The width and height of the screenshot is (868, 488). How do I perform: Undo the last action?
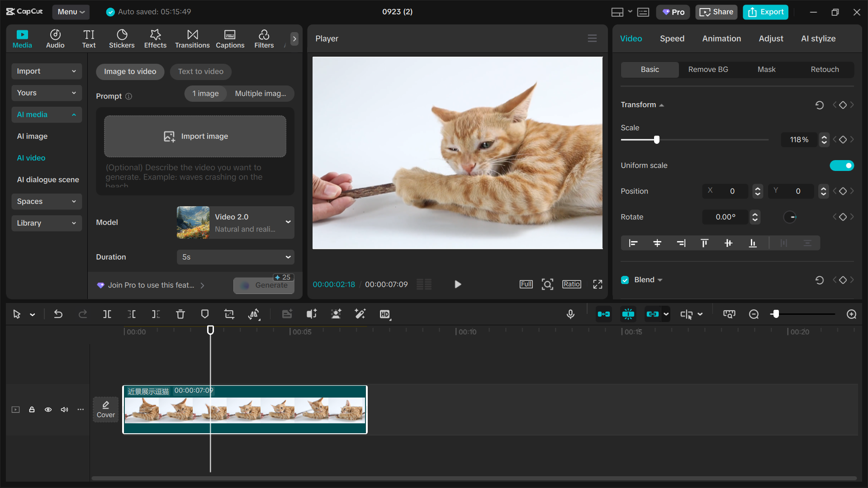click(58, 314)
